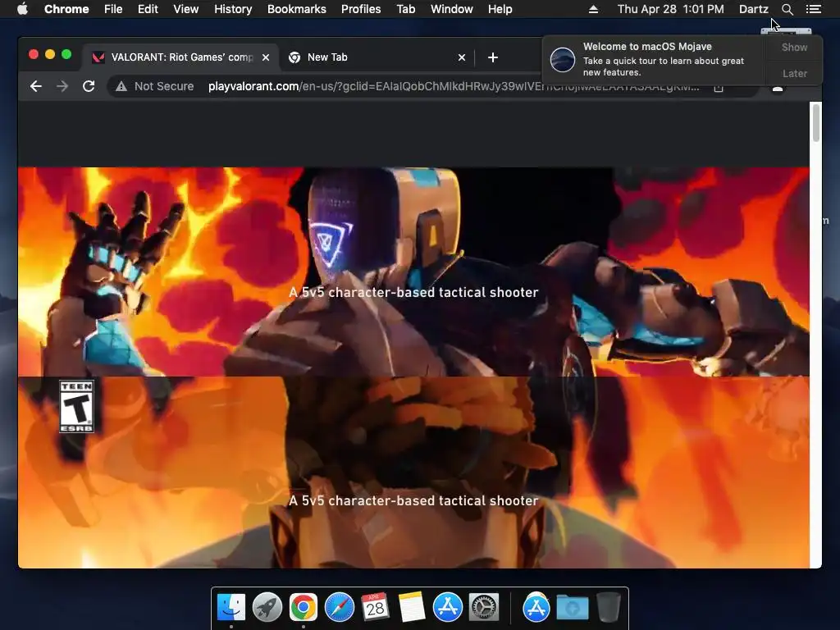Open System Preferences from the Dock
This screenshot has height=630, width=840.
(x=484, y=608)
